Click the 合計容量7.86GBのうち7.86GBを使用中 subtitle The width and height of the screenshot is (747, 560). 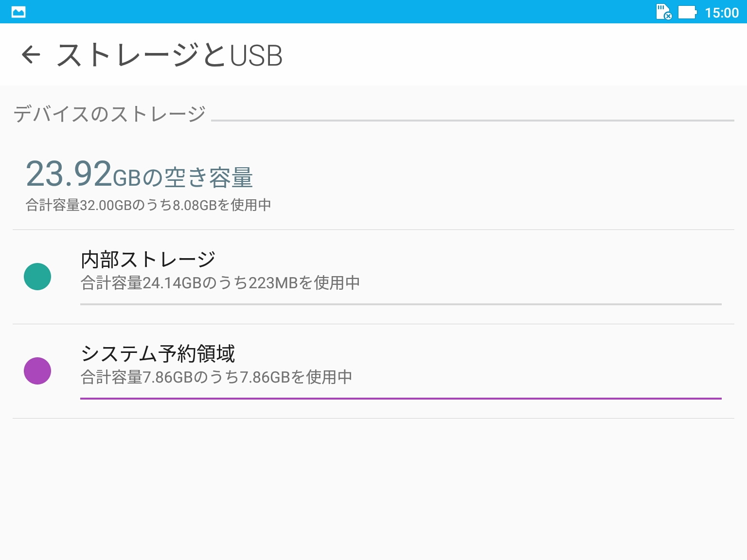click(216, 377)
